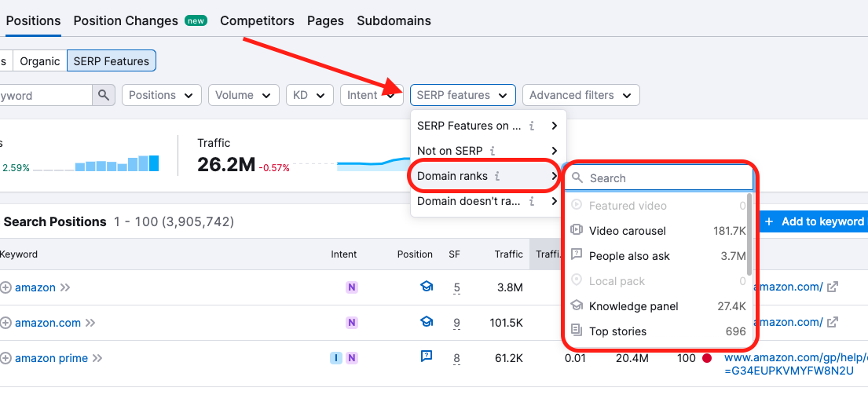This screenshot has height=395, width=868.
Task: Toggle the SERP features filter dropdown
Action: (463, 95)
